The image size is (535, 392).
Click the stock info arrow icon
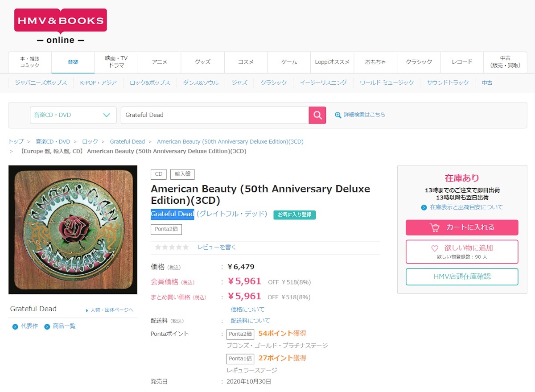click(424, 207)
